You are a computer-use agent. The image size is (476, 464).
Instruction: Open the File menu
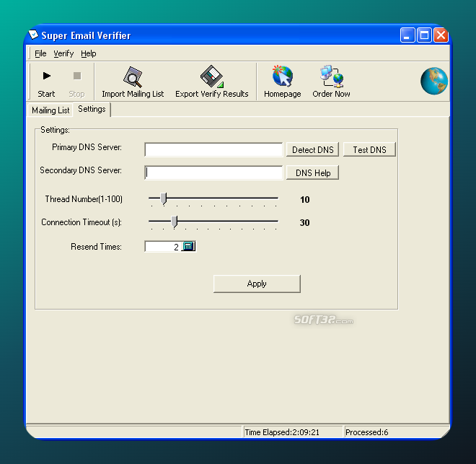coord(40,53)
